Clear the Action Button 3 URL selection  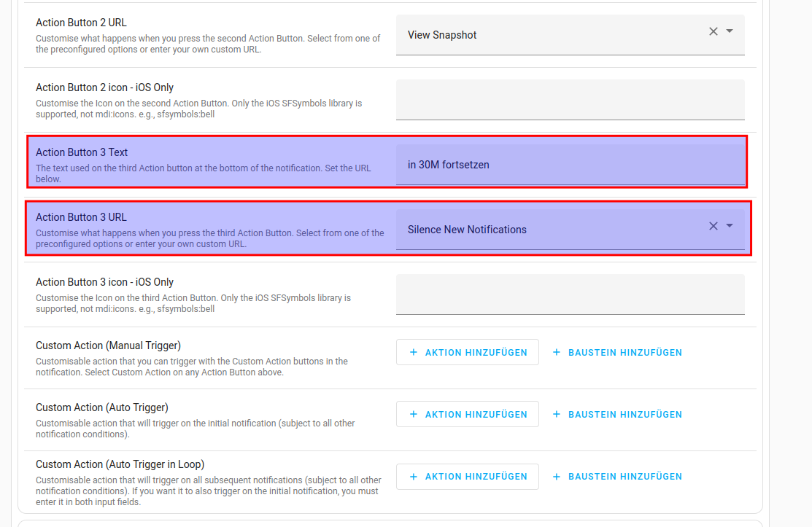point(714,226)
